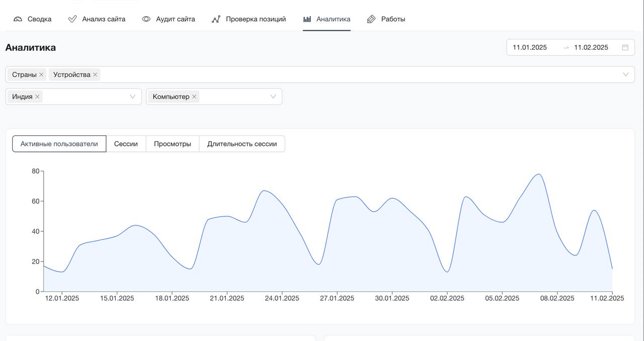Switch chart to Просмотры metric
The width and height of the screenshot is (644, 341).
tap(173, 144)
